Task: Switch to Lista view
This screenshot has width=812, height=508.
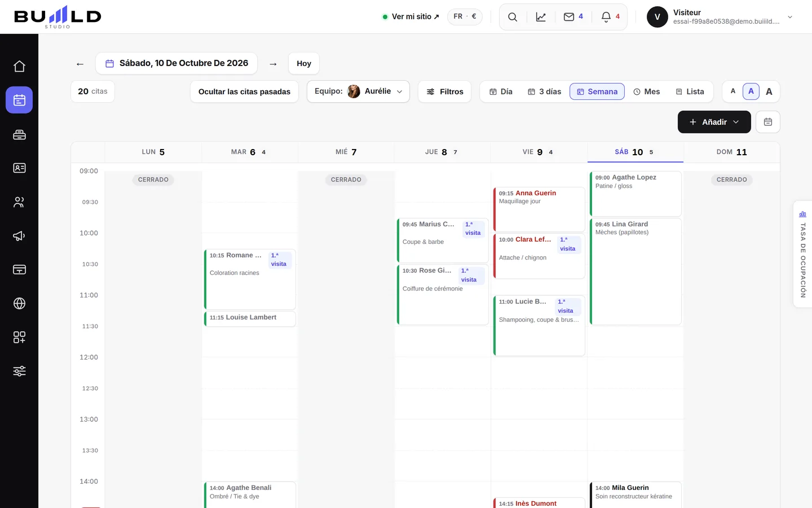Action: (690, 91)
